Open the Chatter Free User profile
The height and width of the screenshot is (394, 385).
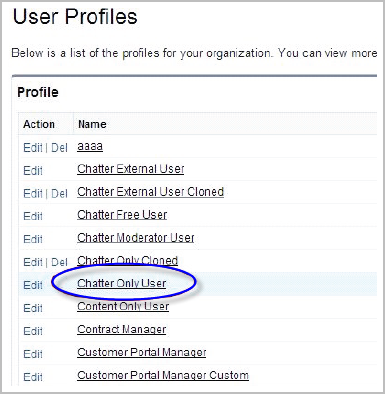tap(122, 215)
